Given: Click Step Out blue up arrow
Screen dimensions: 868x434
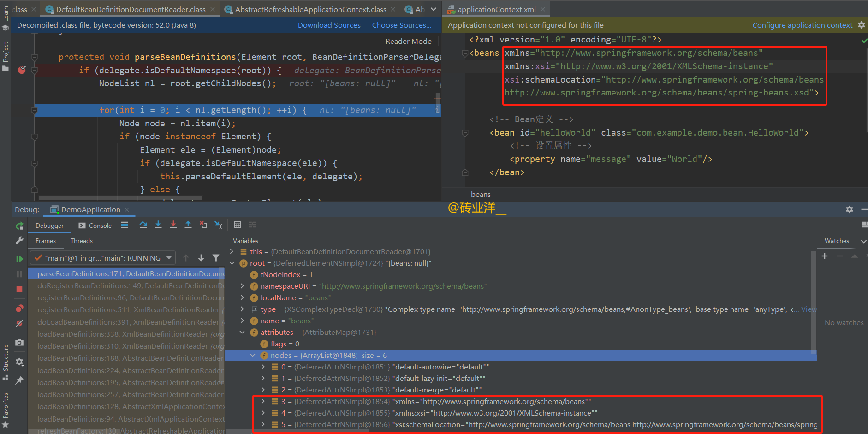Looking at the screenshot, I should pos(188,225).
